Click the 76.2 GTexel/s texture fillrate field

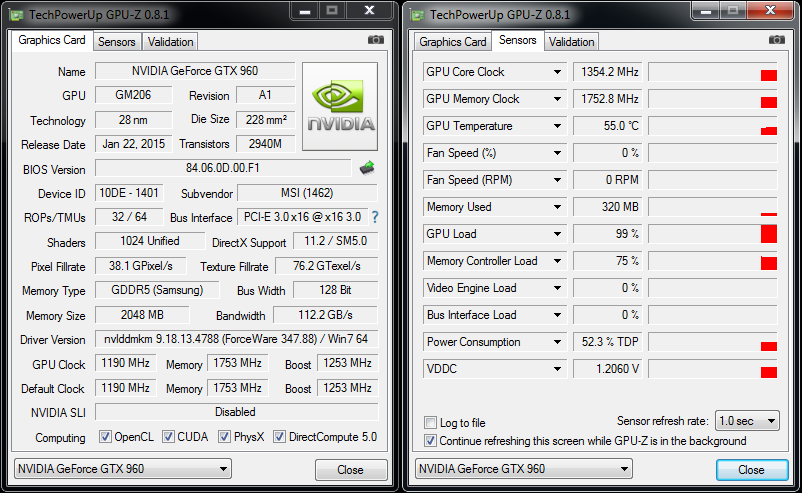326,266
